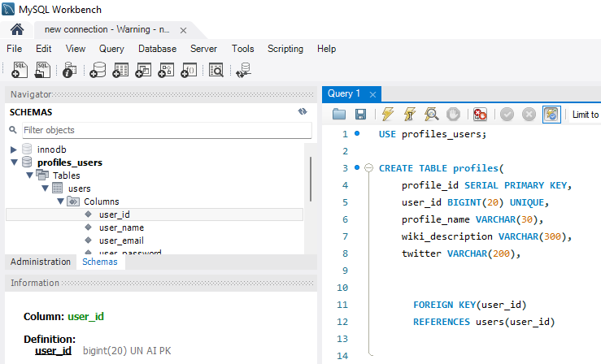Click the statement marker dot on line 3
This screenshot has height=364, width=601.
coord(357,167)
